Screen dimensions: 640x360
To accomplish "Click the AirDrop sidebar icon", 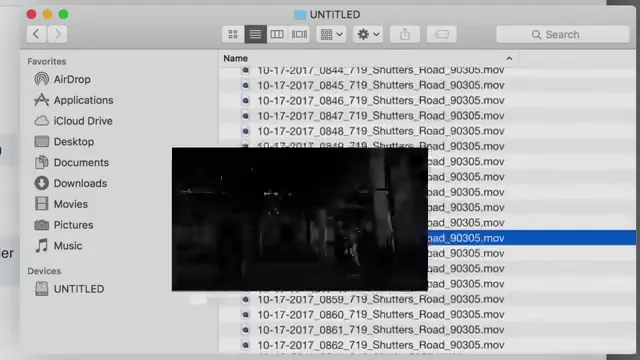I will (x=42, y=79).
